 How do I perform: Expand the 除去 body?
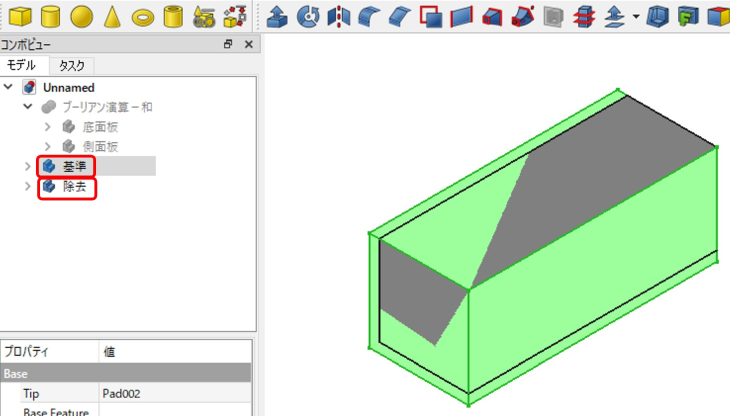click(x=27, y=186)
